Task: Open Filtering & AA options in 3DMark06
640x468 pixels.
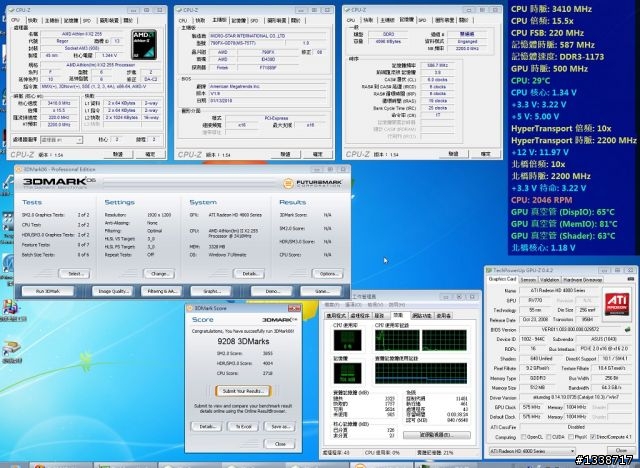Action: 161,291
